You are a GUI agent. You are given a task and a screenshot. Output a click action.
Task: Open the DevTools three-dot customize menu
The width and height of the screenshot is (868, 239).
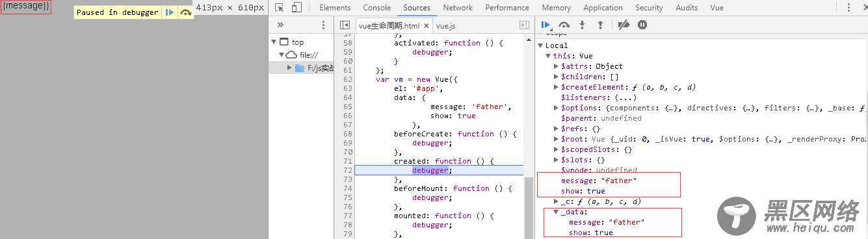[848, 8]
